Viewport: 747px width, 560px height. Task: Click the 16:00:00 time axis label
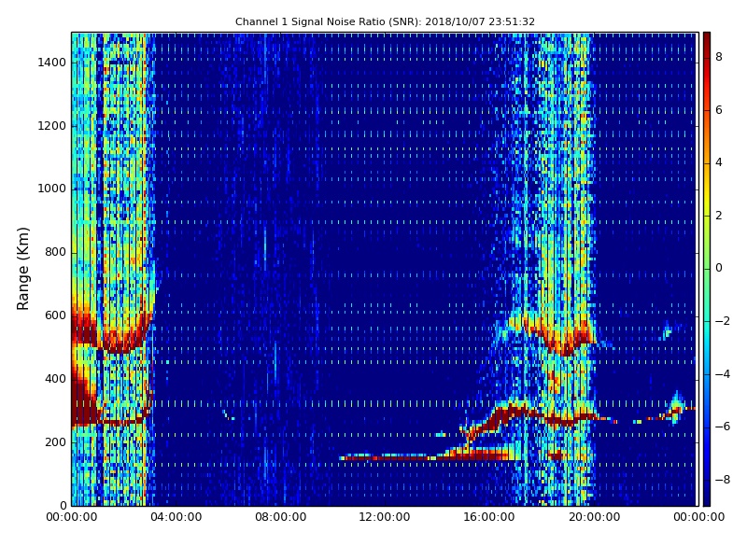click(x=489, y=517)
